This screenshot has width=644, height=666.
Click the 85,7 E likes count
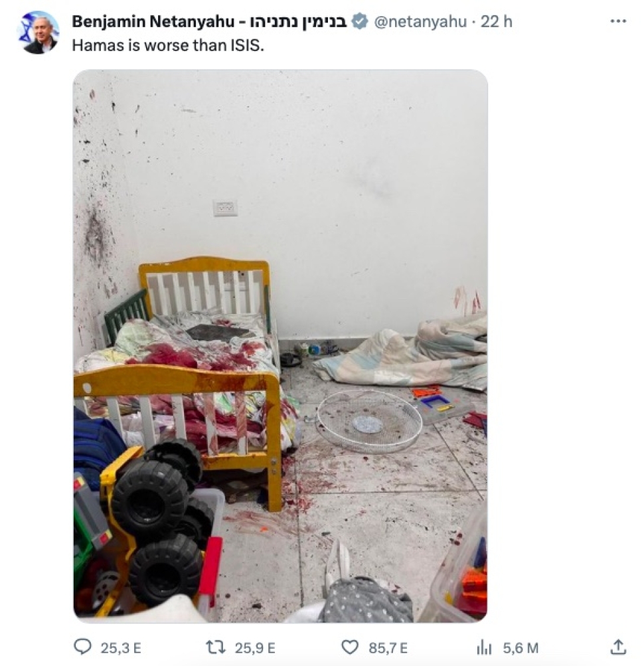tap(388, 647)
